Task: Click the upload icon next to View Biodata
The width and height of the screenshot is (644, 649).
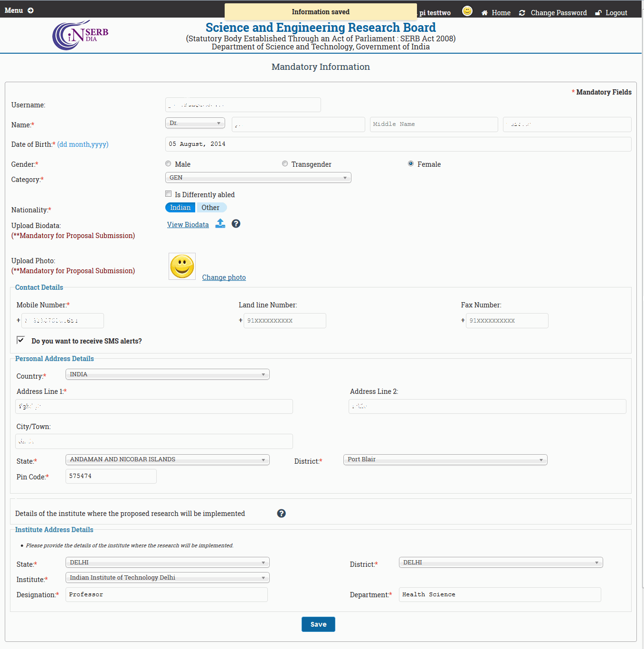Action: [220, 223]
